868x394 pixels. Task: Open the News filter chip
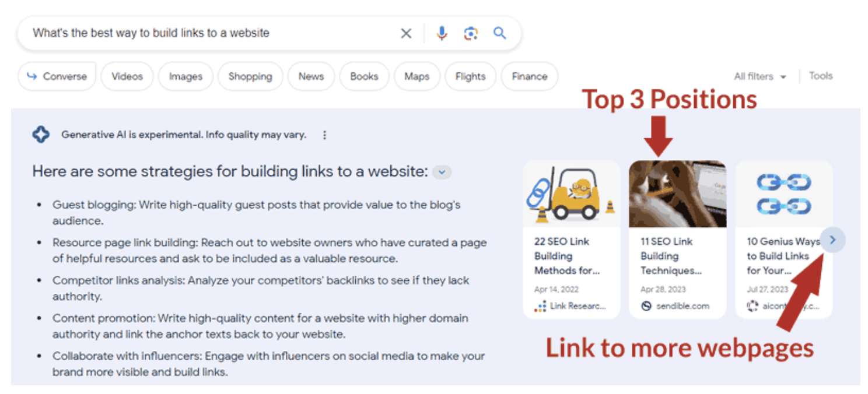[311, 76]
